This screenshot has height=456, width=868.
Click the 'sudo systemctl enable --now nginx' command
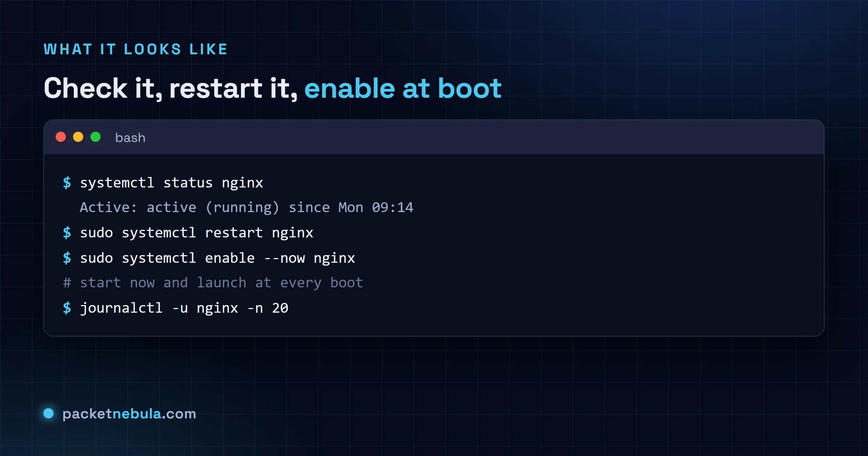point(217,258)
